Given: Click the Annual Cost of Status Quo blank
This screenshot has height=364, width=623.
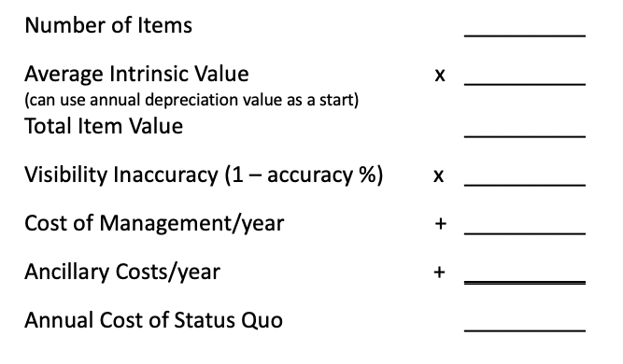Looking at the screenshot, I should 525,330.
